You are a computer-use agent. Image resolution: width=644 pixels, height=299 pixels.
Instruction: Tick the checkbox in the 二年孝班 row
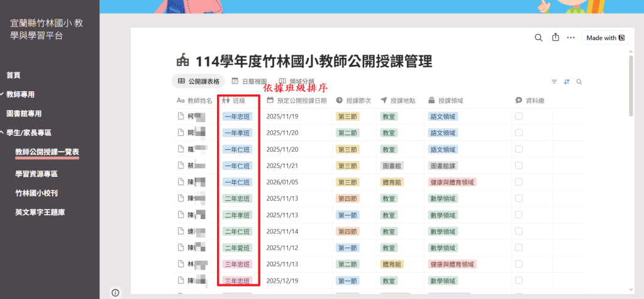pos(519,215)
